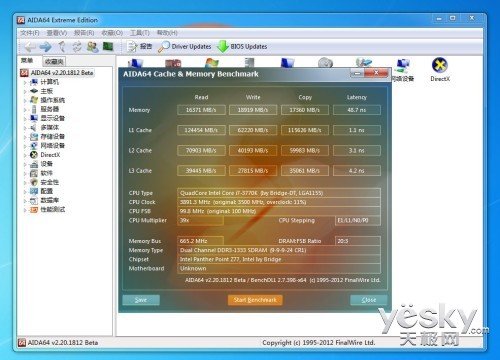Click the CPU Multiplier field showing 39x
500x360 pixels.
pyautogui.click(x=200, y=220)
